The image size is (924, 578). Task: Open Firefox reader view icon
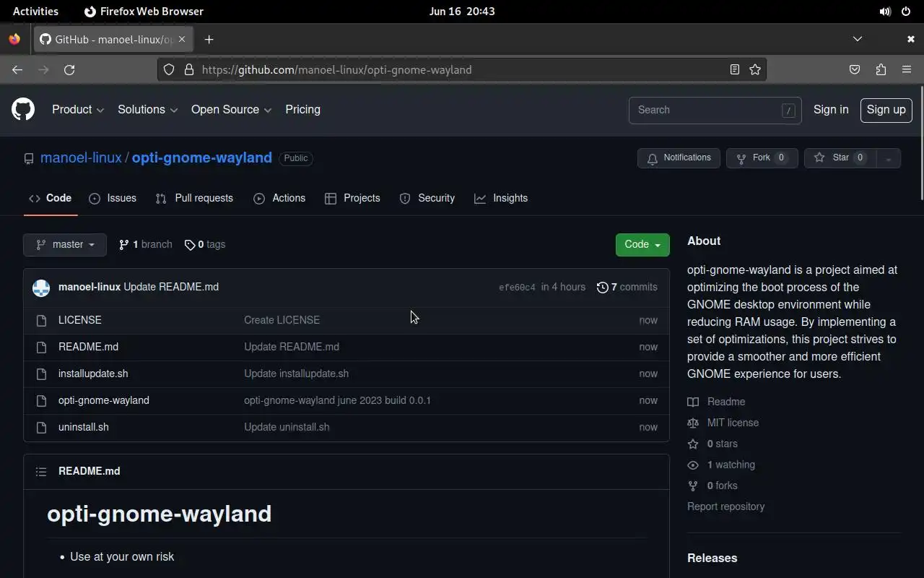tap(734, 70)
